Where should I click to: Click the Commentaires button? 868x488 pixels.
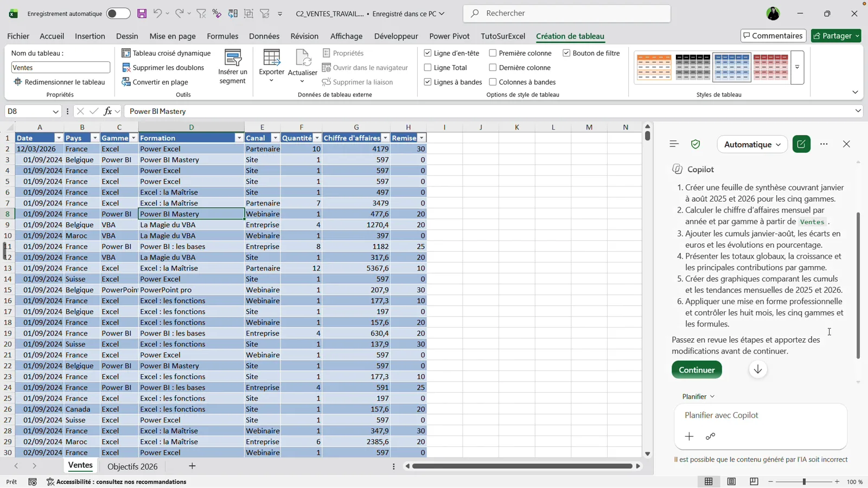[773, 36]
